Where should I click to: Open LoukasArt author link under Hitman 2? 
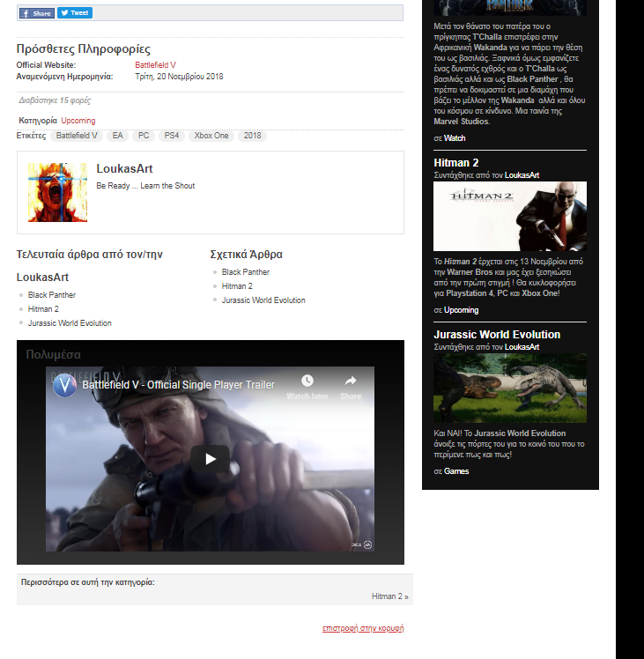point(522,175)
